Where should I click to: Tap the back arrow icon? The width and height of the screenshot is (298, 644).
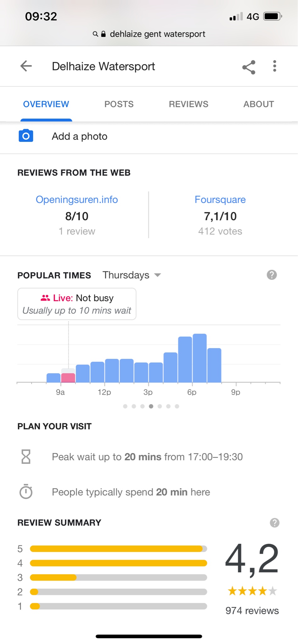point(26,66)
